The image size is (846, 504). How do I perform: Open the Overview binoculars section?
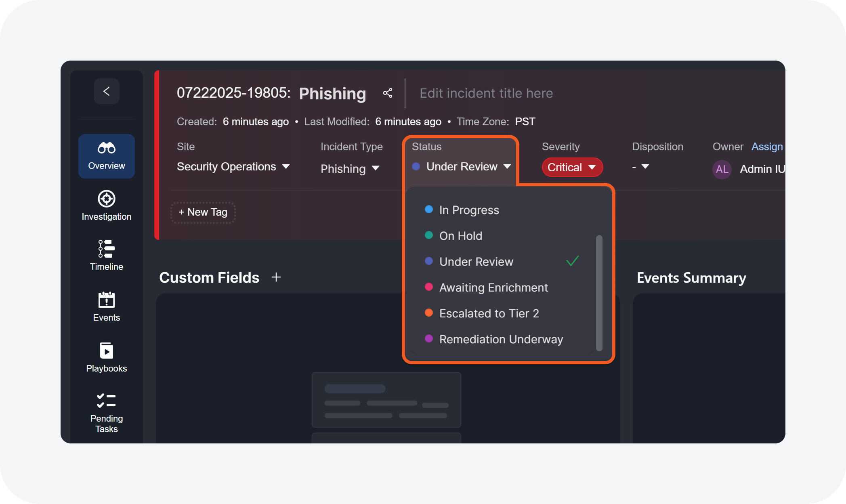click(107, 156)
